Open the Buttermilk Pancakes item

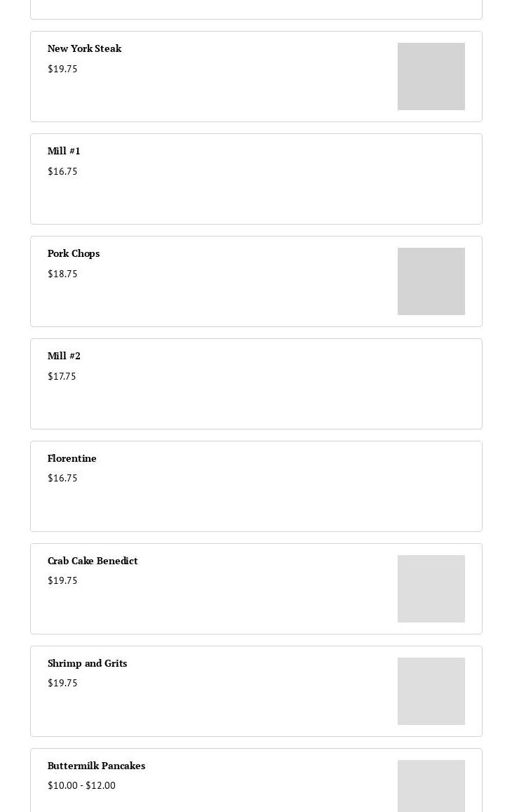(x=256, y=780)
